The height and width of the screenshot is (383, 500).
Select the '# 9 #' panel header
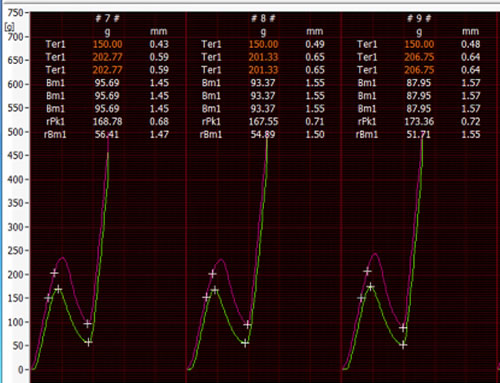[x=419, y=18]
